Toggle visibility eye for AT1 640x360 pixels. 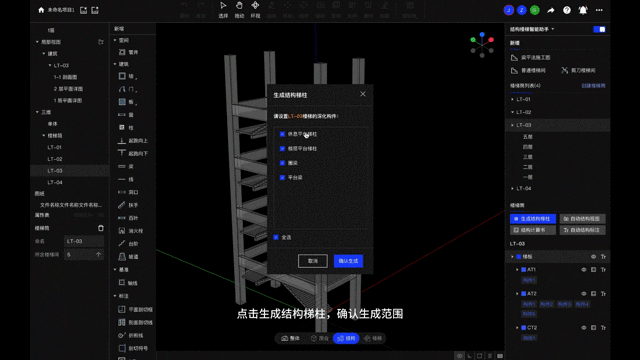584,270
